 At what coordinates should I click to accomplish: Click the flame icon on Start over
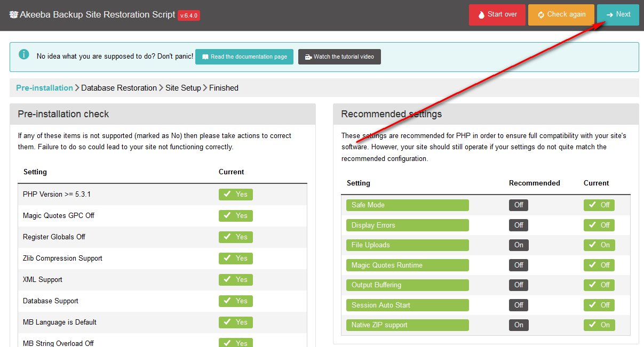481,15
